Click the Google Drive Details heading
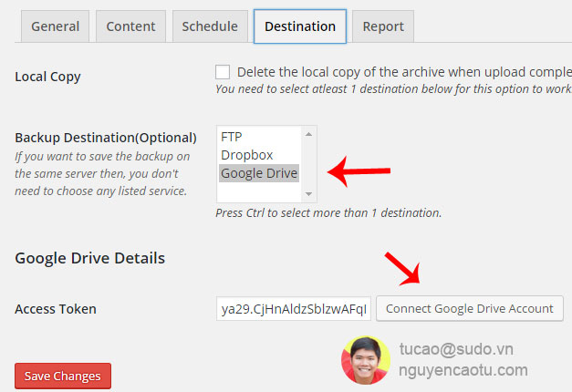Viewport: 572px width, 392px height. [89, 258]
